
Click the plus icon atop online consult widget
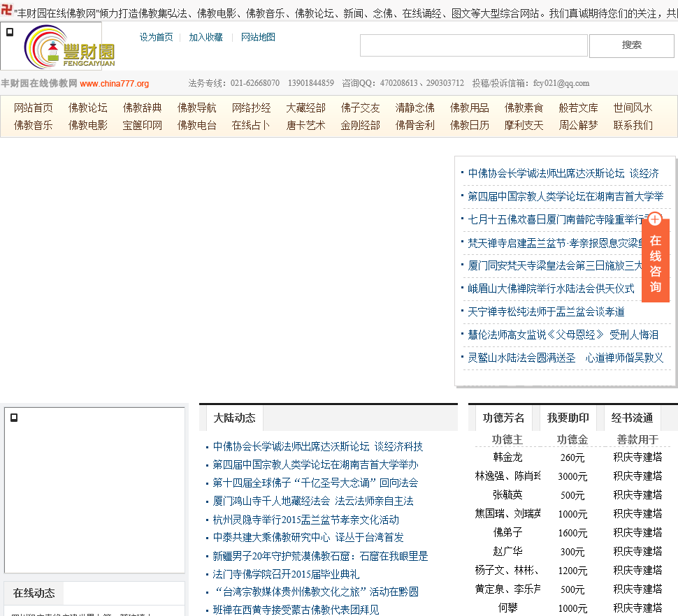click(655, 219)
